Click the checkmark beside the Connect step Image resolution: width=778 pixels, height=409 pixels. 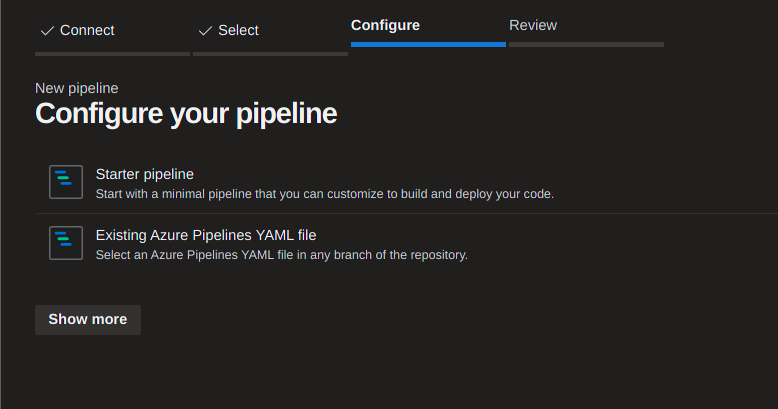(47, 31)
